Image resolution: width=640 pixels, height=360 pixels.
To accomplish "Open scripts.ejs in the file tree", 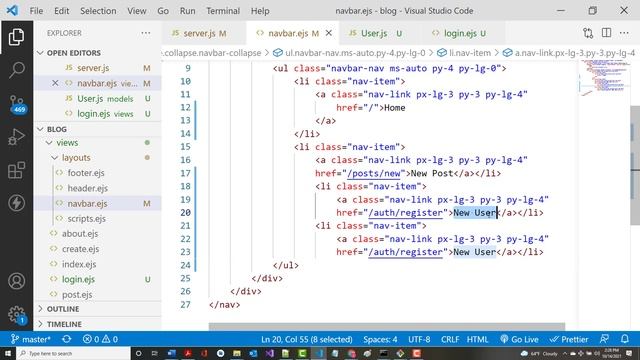I will pyautogui.click(x=86, y=219).
